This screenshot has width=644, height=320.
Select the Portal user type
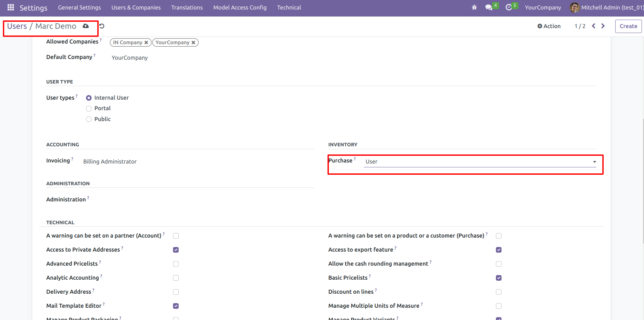(x=89, y=108)
